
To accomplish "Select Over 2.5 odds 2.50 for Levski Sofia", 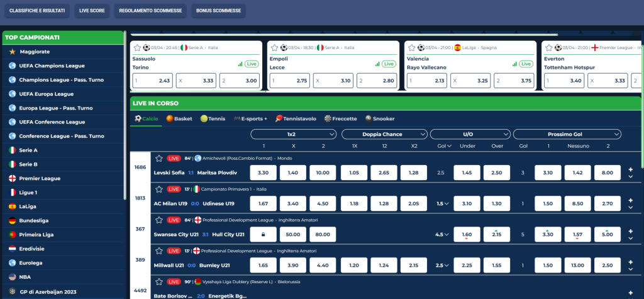I will point(497,172).
